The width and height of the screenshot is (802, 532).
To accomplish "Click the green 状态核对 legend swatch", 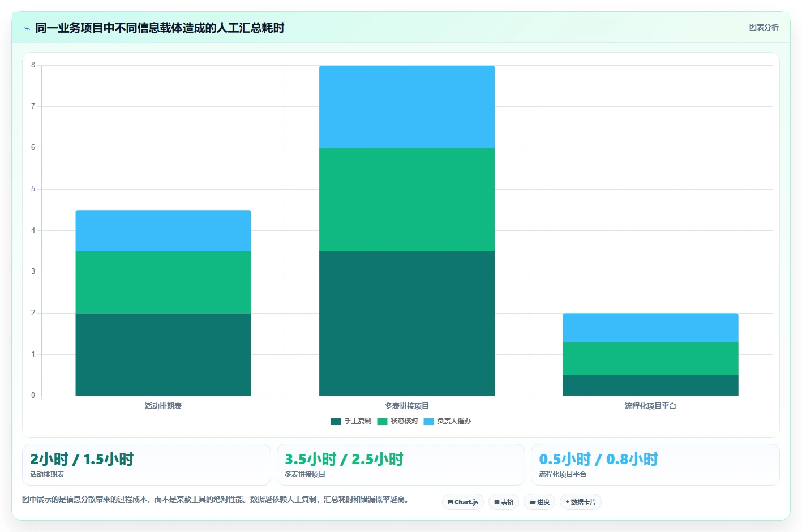I will point(382,421).
